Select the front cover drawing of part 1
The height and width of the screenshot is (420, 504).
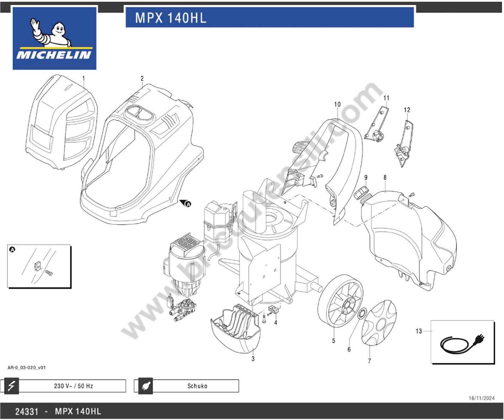62,122
